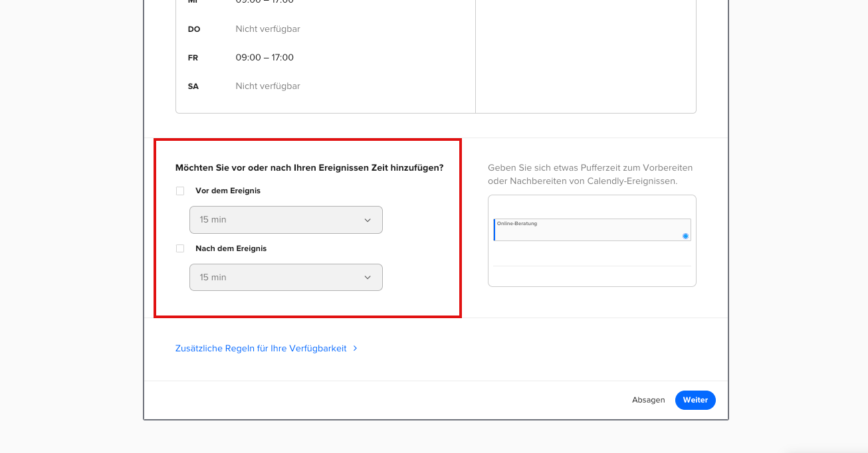
Task: Open the buffer dropdown under Nach dem Ereignis
Action: pyautogui.click(x=286, y=278)
